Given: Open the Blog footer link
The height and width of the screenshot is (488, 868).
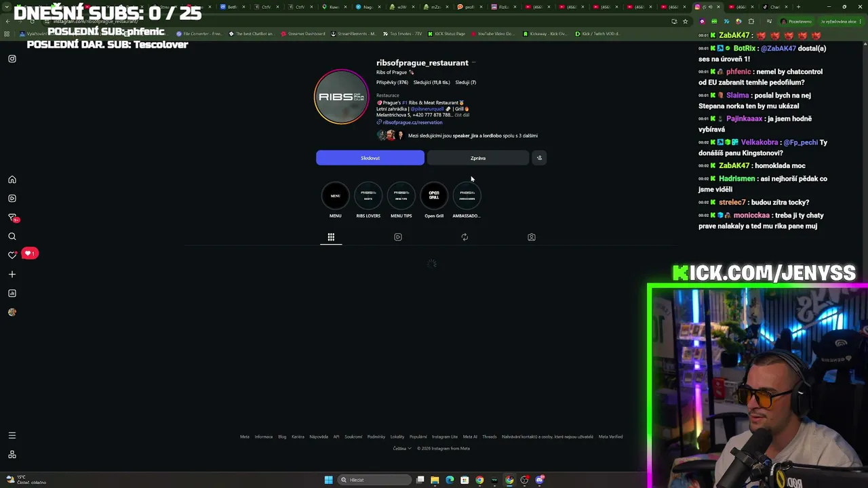Looking at the screenshot, I should [x=282, y=436].
